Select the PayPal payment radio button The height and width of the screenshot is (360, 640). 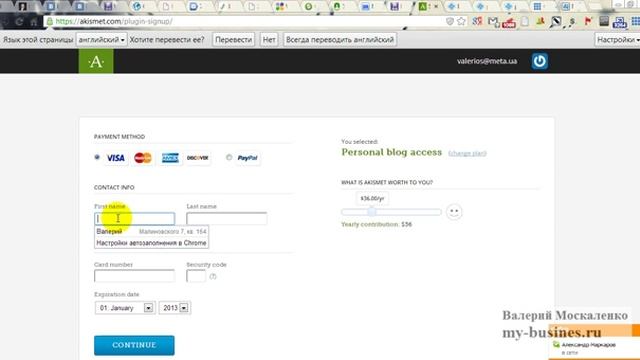point(229,157)
